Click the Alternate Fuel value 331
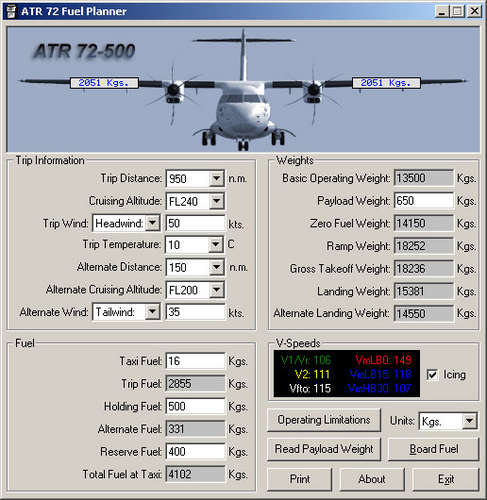487x500 pixels. [x=196, y=429]
